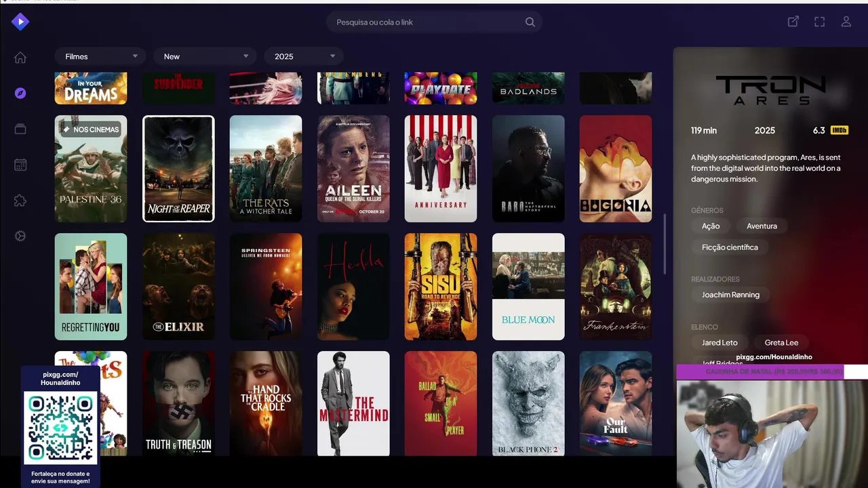Screen dimensions: 868x488
Task: Open the Addons puzzle icon in sidebar
Action: [x=20, y=201]
